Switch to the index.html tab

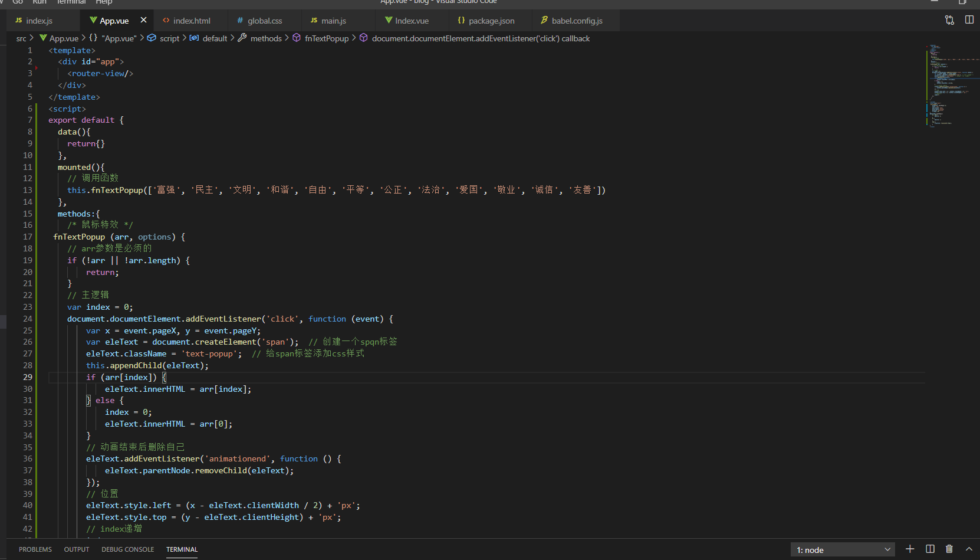click(x=191, y=21)
